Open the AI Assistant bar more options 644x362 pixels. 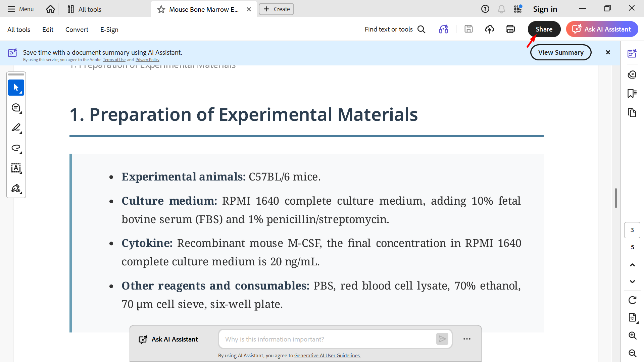(x=467, y=339)
